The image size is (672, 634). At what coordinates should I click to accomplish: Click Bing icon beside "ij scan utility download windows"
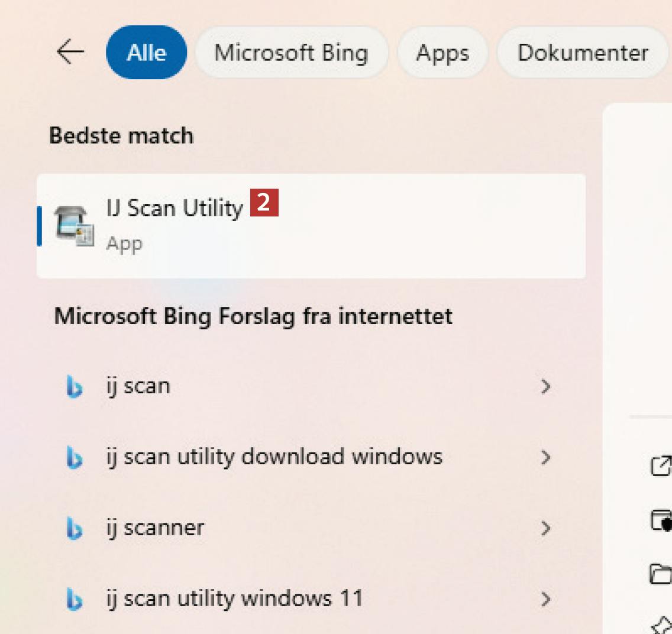pos(75,458)
